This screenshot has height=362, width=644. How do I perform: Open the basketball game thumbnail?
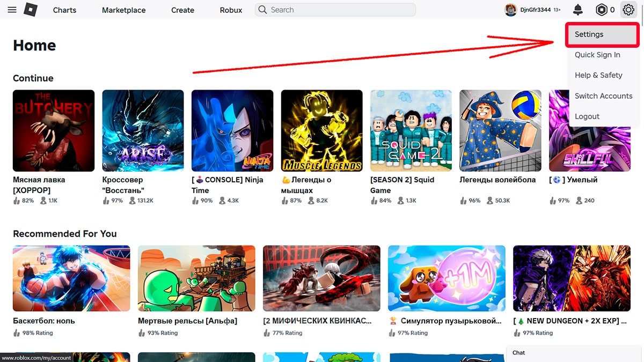coord(71,278)
